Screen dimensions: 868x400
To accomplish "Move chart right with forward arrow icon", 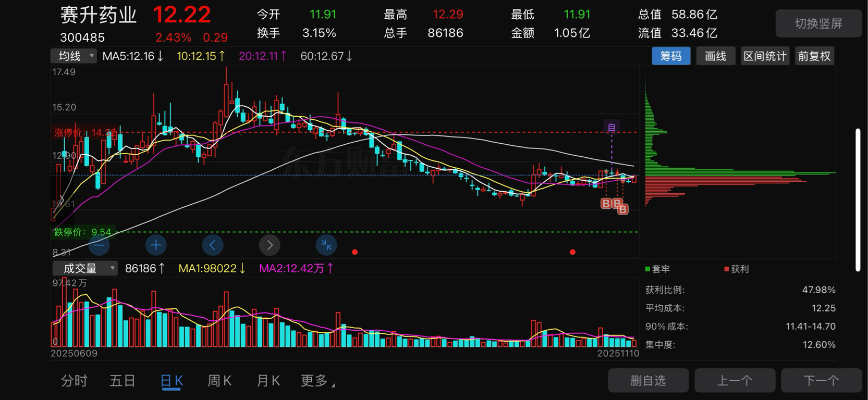I will click(x=270, y=245).
